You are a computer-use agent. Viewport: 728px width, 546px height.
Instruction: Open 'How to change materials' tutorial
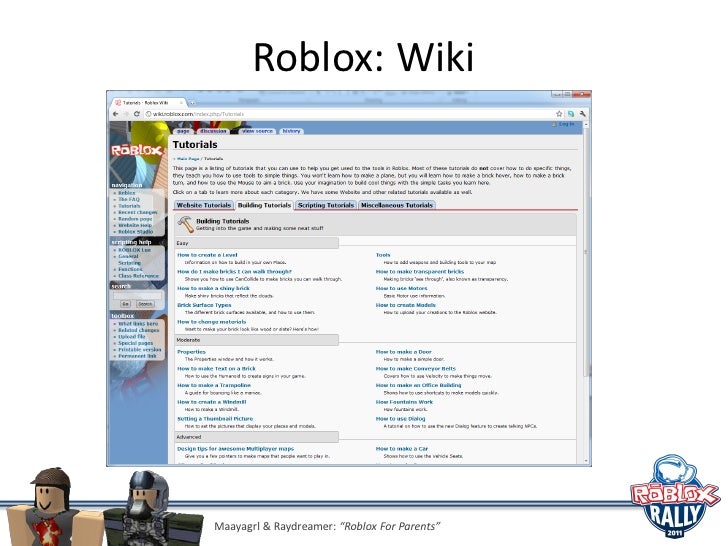[212, 322]
